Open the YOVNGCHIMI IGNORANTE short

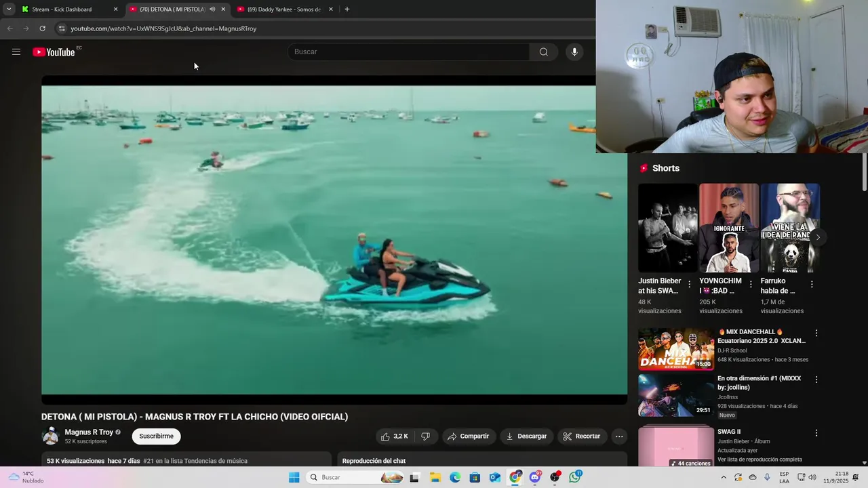coord(729,228)
